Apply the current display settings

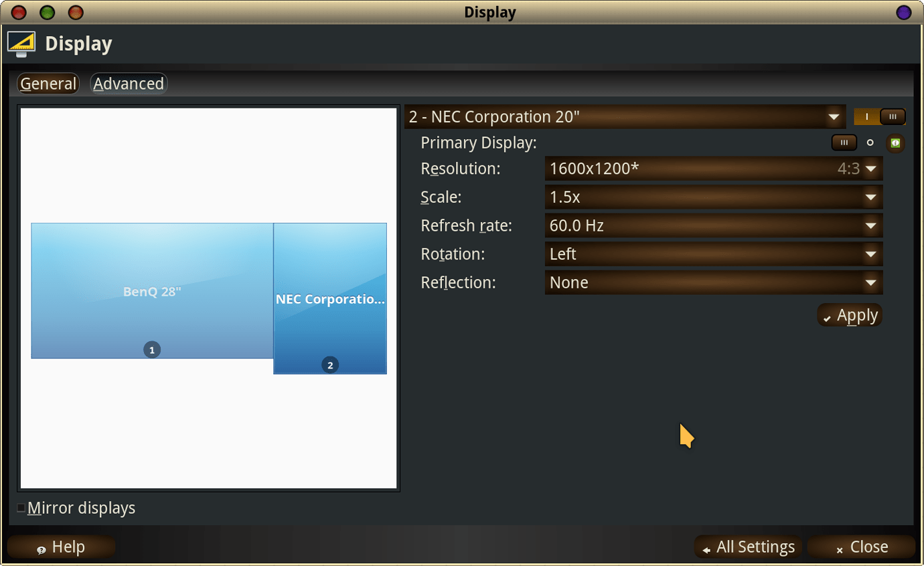tap(849, 314)
